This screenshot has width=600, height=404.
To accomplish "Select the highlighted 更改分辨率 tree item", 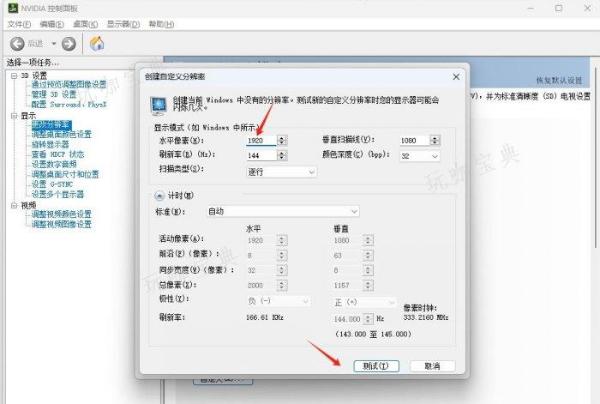I will (x=52, y=125).
